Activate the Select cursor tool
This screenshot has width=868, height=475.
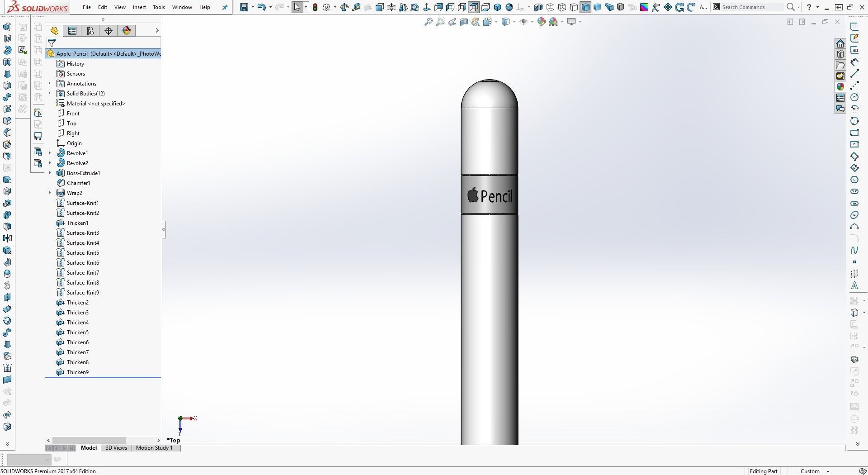[x=297, y=7]
